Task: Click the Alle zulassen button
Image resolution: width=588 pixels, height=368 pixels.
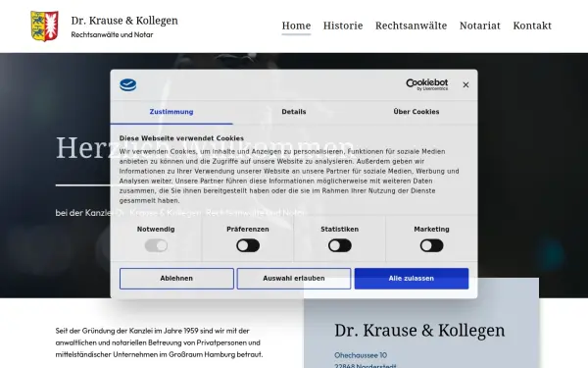Action: (412, 279)
